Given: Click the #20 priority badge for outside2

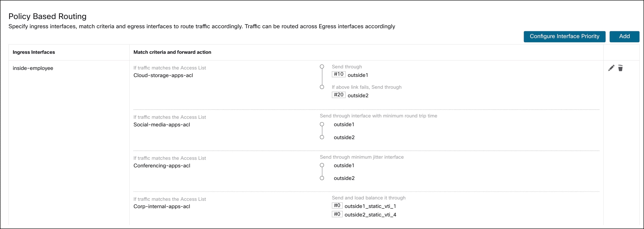Looking at the screenshot, I should coord(339,95).
